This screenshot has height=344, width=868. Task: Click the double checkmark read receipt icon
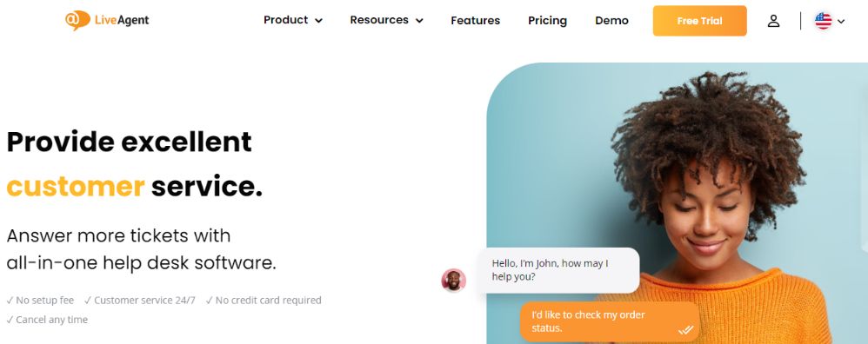pos(685,330)
